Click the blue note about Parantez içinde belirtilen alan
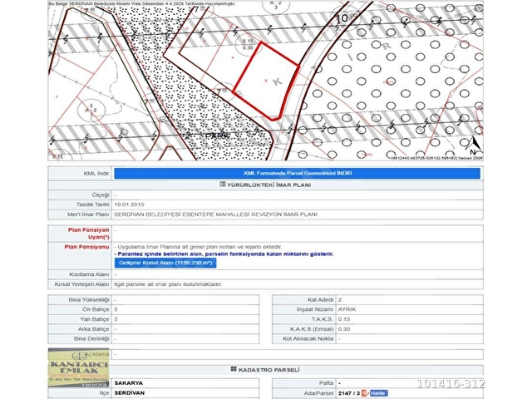Viewport: 532px width, 399px height. click(225, 254)
